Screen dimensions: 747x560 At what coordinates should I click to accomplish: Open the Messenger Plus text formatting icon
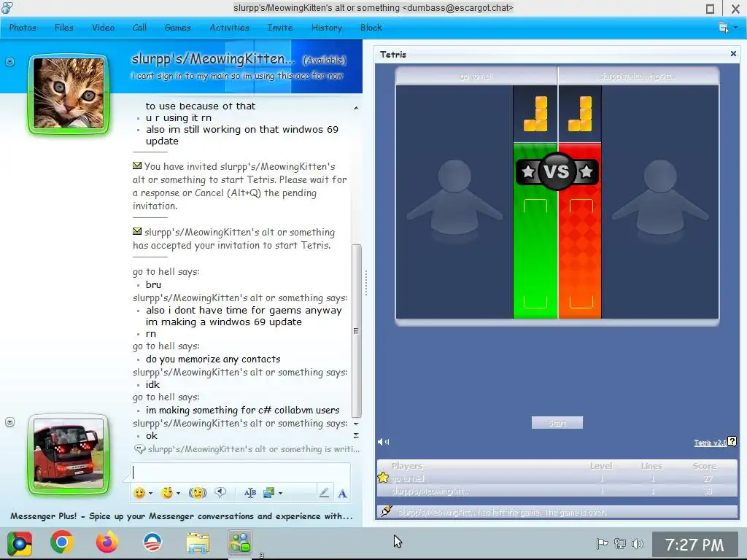pyautogui.click(x=250, y=493)
